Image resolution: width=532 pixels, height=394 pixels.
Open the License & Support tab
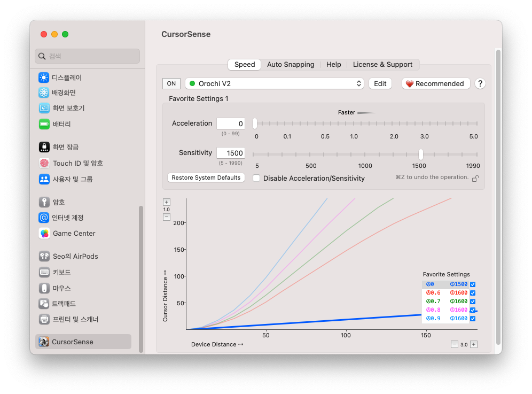point(382,65)
